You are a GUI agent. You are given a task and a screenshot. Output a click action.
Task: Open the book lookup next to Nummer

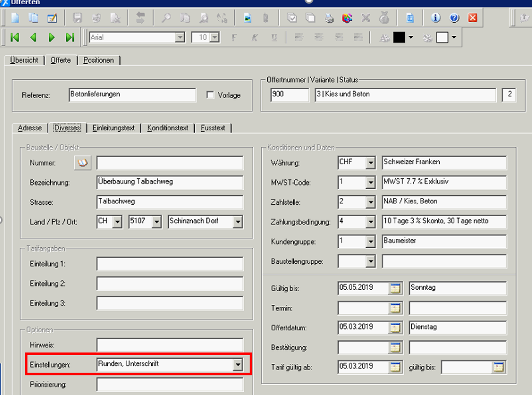(x=82, y=163)
